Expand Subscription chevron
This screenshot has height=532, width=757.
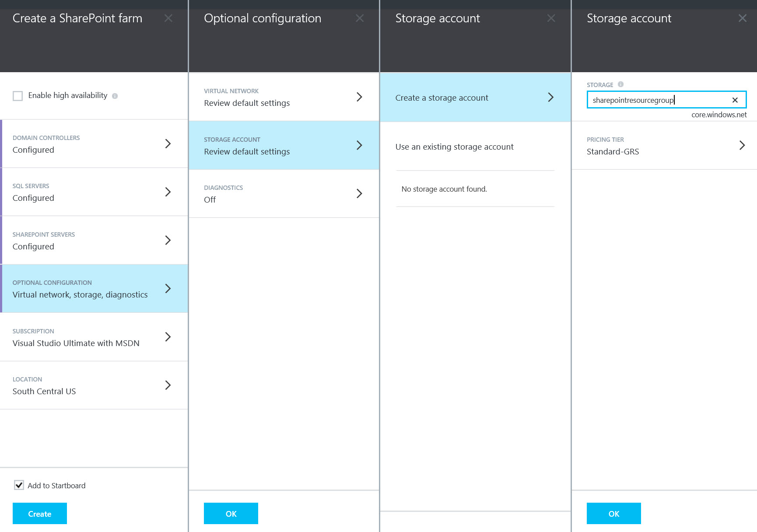tap(168, 337)
